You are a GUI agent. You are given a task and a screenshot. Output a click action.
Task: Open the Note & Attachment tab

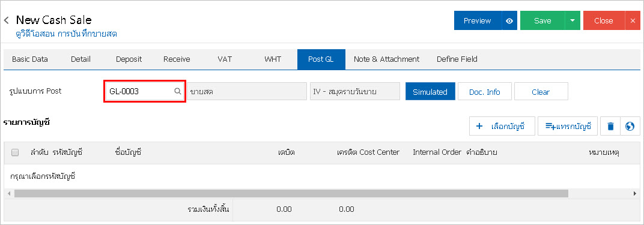pos(386,59)
